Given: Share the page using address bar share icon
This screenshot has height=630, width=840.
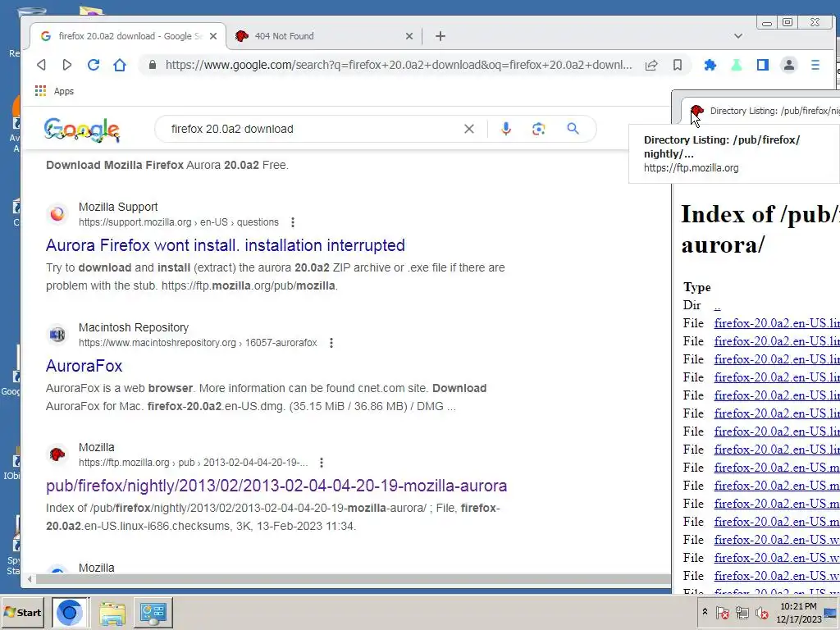Looking at the screenshot, I should [651, 65].
